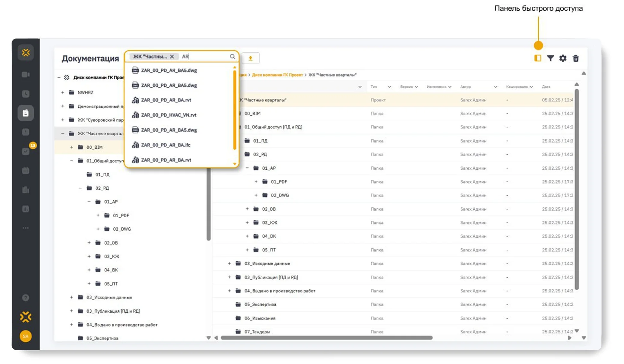Select the ZAR_00_PD_AR_BA.ifc search result
Viewport: 624px width, 364px height.
click(166, 145)
